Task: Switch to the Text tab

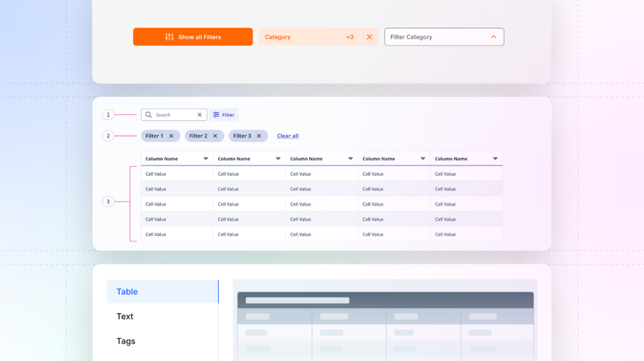Action: coord(125,316)
